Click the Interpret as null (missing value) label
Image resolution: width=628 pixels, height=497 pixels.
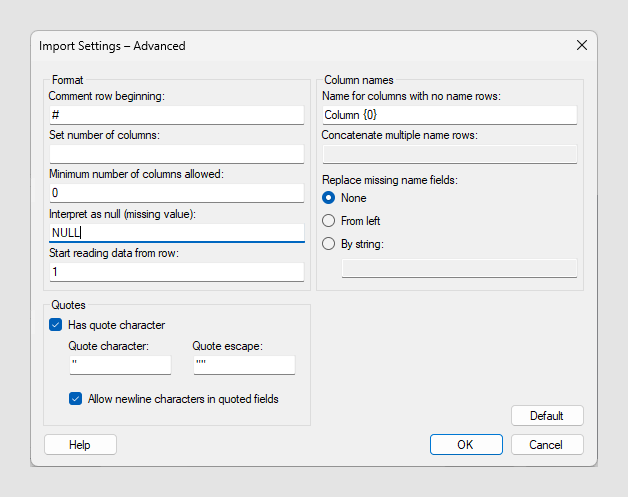(123, 214)
